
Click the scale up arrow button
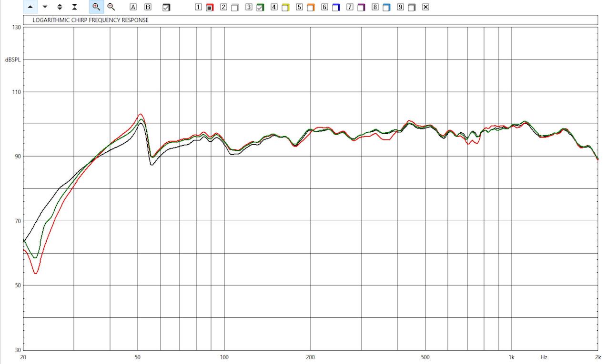click(x=30, y=7)
